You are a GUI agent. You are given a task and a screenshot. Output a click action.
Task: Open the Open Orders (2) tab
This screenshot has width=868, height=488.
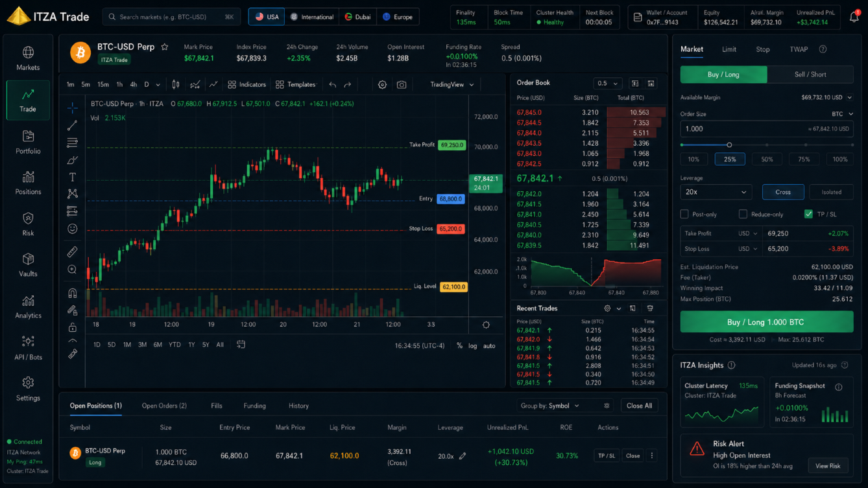(x=164, y=406)
